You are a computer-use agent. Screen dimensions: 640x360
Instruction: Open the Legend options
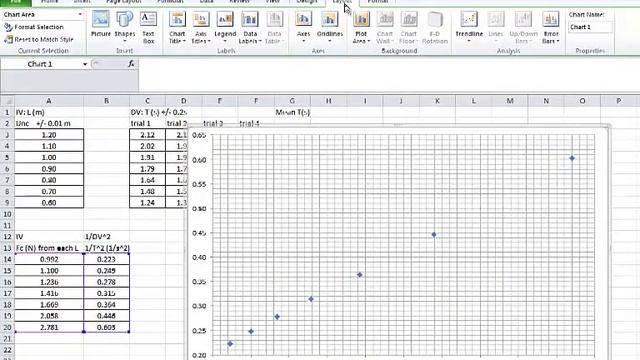pyautogui.click(x=225, y=28)
